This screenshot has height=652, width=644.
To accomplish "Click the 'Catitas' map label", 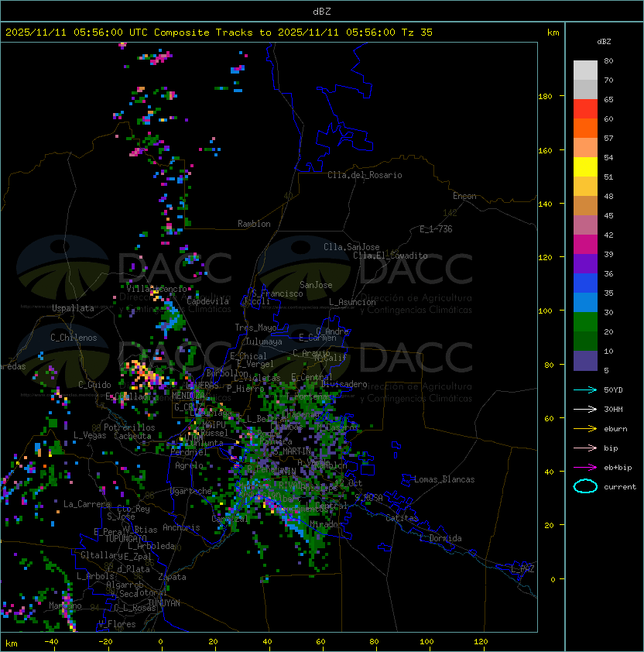I will point(402,518).
